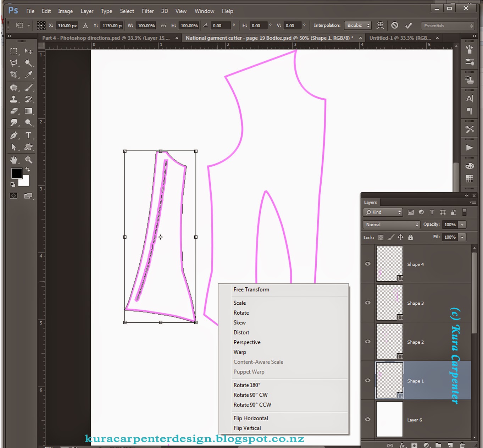The width and height of the screenshot is (483, 448).
Task: Select the Crop tool
Action: (x=13, y=74)
